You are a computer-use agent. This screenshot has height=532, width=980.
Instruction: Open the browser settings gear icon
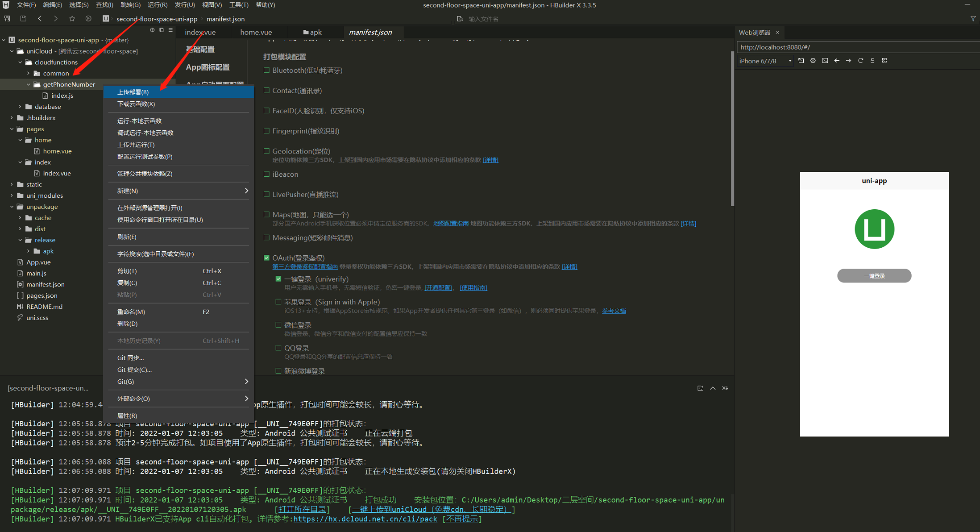(813, 61)
